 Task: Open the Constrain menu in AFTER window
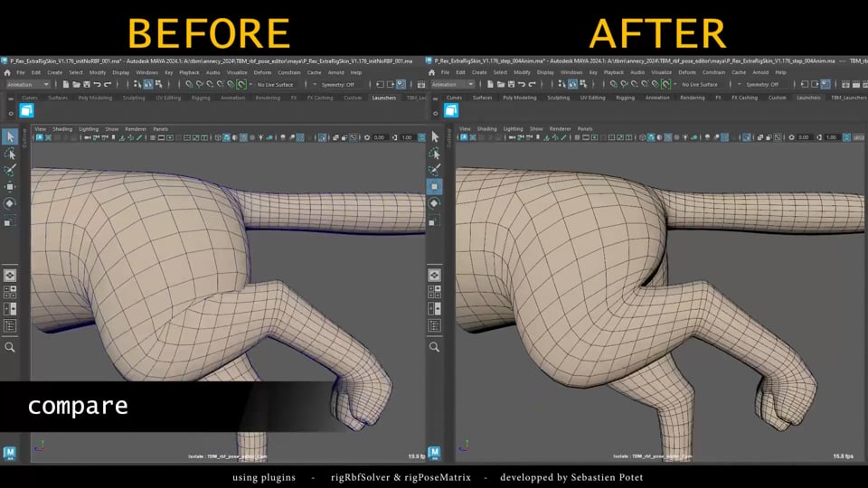[x=713, y=72]
